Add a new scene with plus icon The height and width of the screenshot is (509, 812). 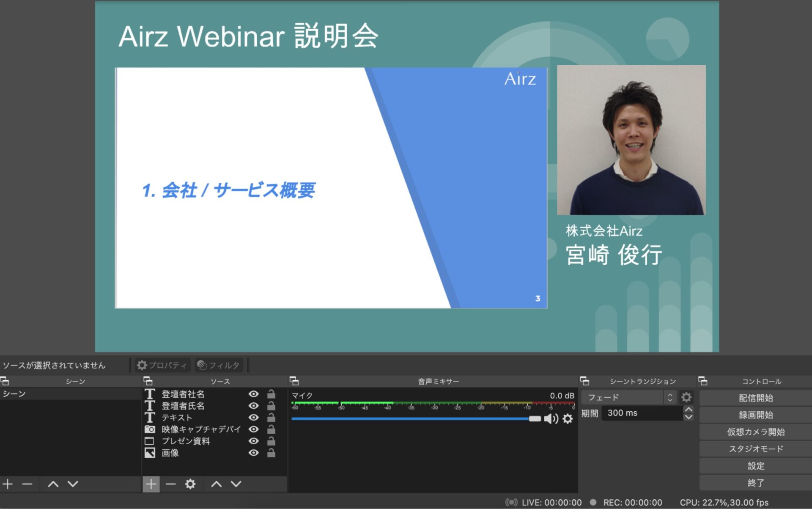click(x=8, y=484)
